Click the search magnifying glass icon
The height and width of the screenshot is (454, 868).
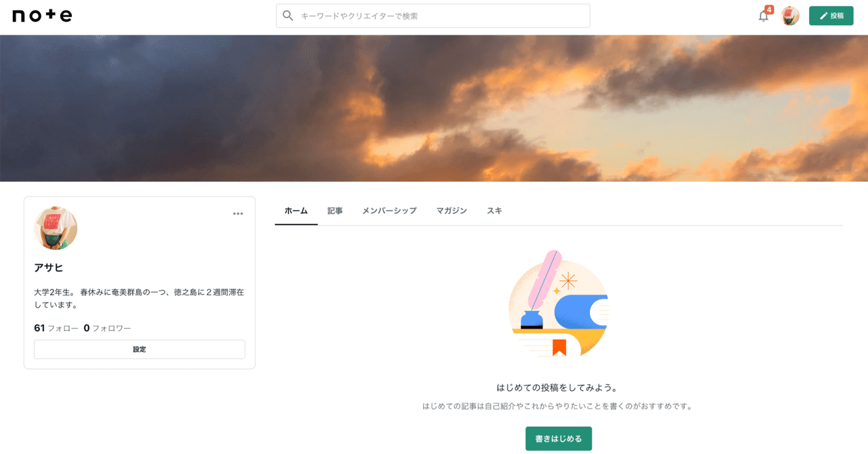click(x=288, y=16)
